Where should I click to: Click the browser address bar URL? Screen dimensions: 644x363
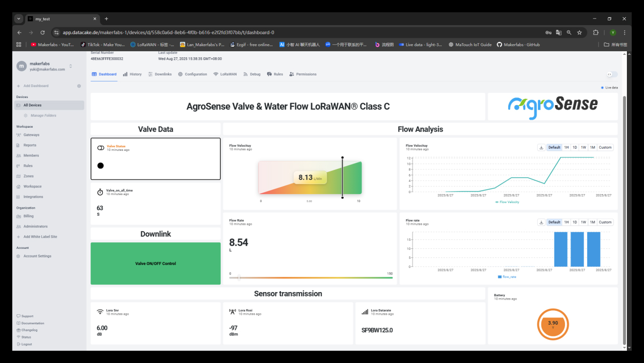[x=169, y=32]
